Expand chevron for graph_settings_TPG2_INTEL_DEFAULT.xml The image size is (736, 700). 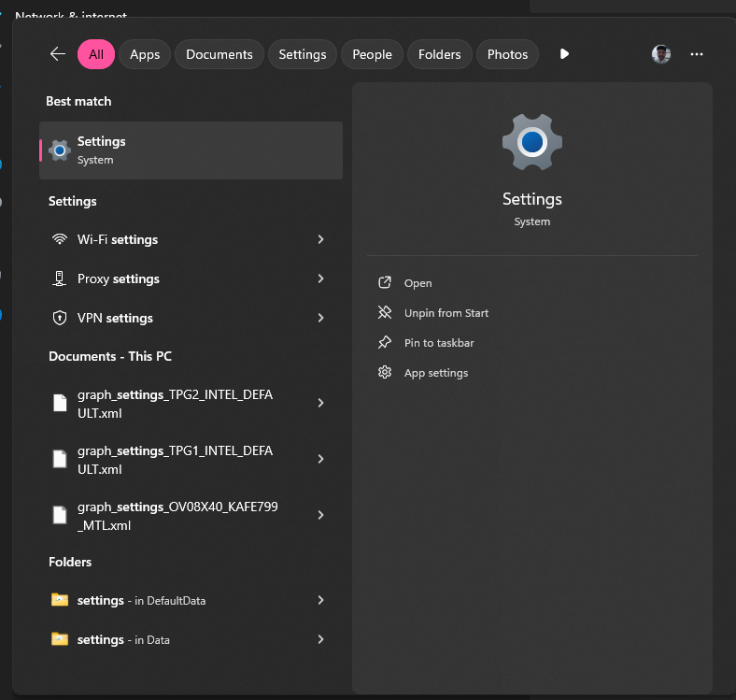pos(320,403)
